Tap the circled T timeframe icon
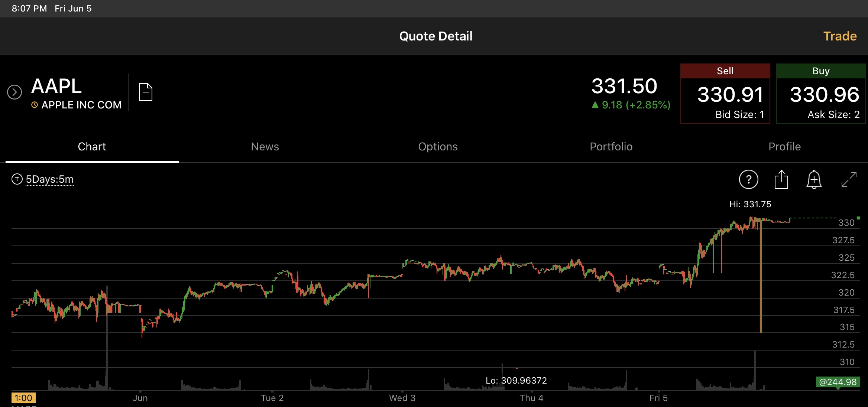The image size is (868, 407). click(17, 179)
